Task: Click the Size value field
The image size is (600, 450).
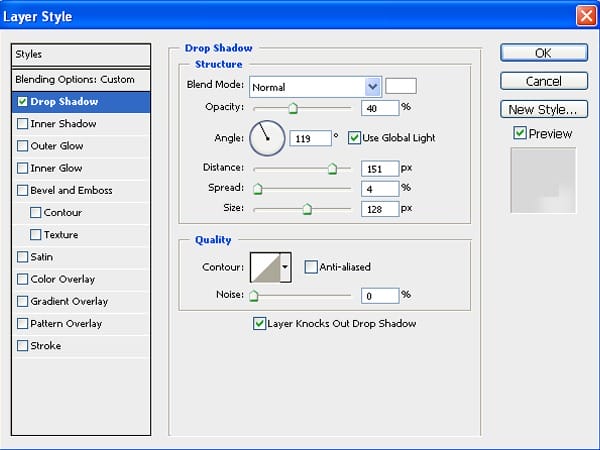Action: pyautogui.click(x=380, y=209)
